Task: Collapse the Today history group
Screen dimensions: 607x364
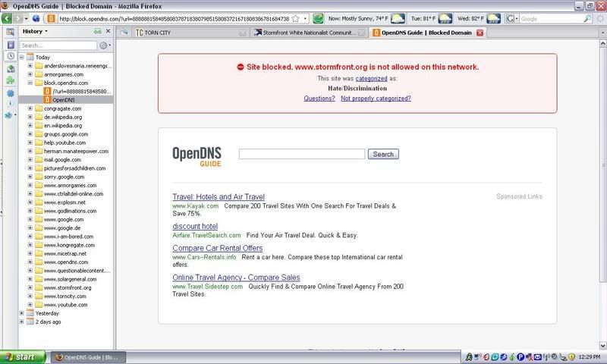Action: click(21, 57)
